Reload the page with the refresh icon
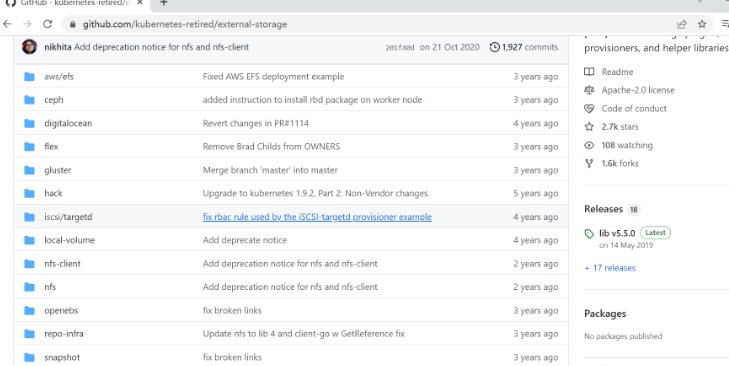The width and height of the screenshot is (729, 366). coord(47,24)
